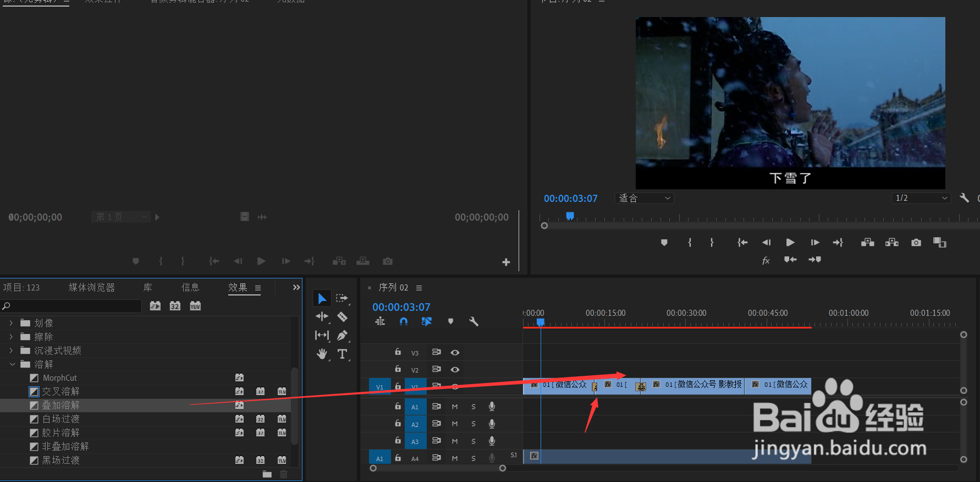Filter by YUV effects icon
Image resolution: width=980 pixels, height=482 pixels.
pyautogui.click(x=195, y=306)
